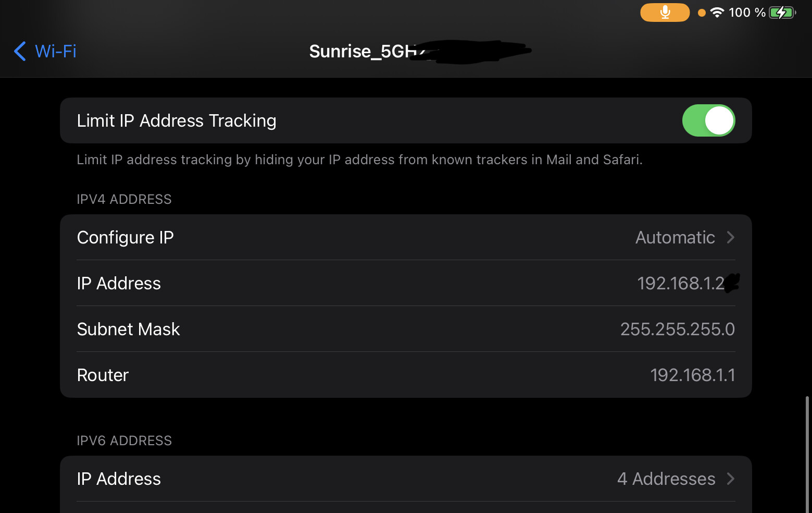Viewport: 812px width, 513px height.
Task: Toggle Limit IP Address Tracking switch
Action: [708, 120]
